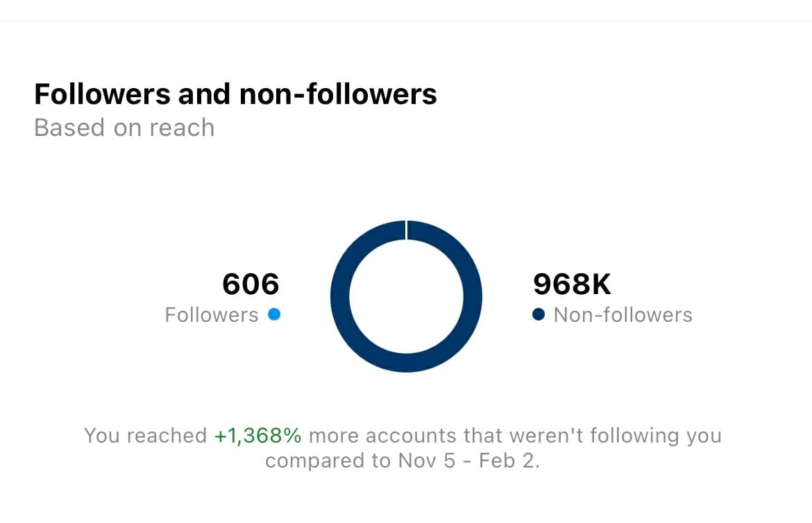Image resolution: width=812 pixels, height=523 pixels.
Task: Click the "Non-followers" legend label
Action: (x=623, y=315)
